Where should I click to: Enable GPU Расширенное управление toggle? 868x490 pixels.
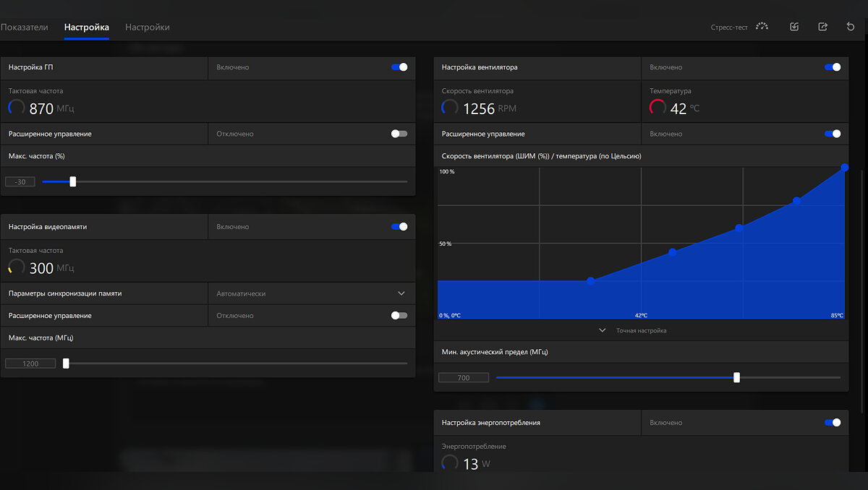[399, 134]
